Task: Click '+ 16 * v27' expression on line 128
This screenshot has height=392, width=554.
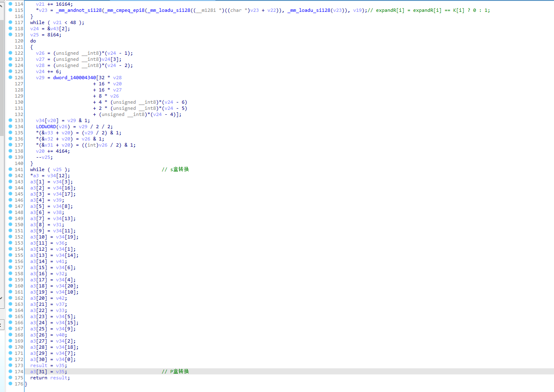Action: 107,90
